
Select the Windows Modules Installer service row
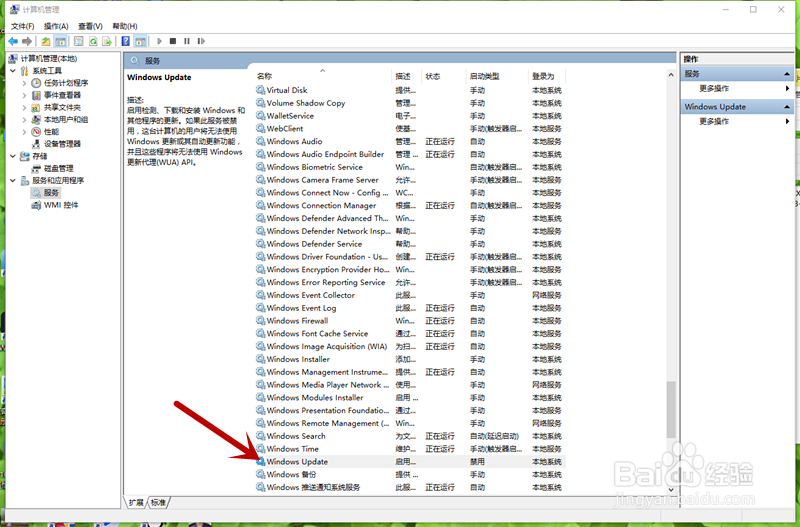coord(410,397)
